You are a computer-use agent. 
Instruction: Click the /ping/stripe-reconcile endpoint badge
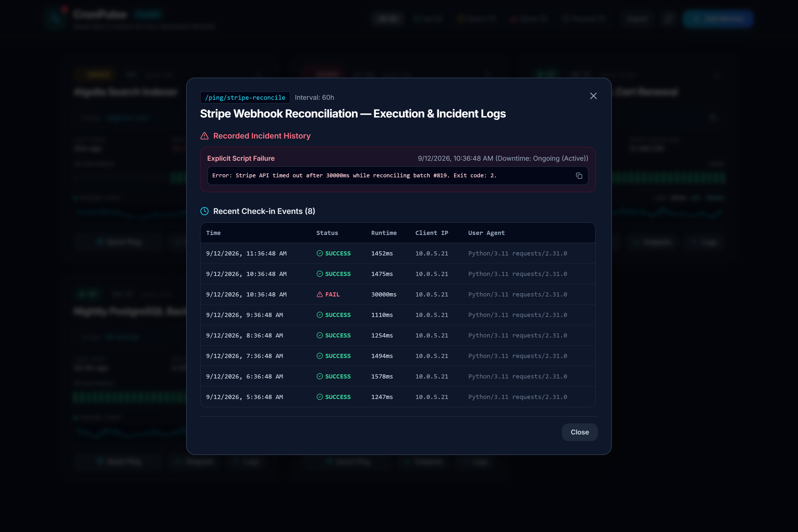(245, 97)
